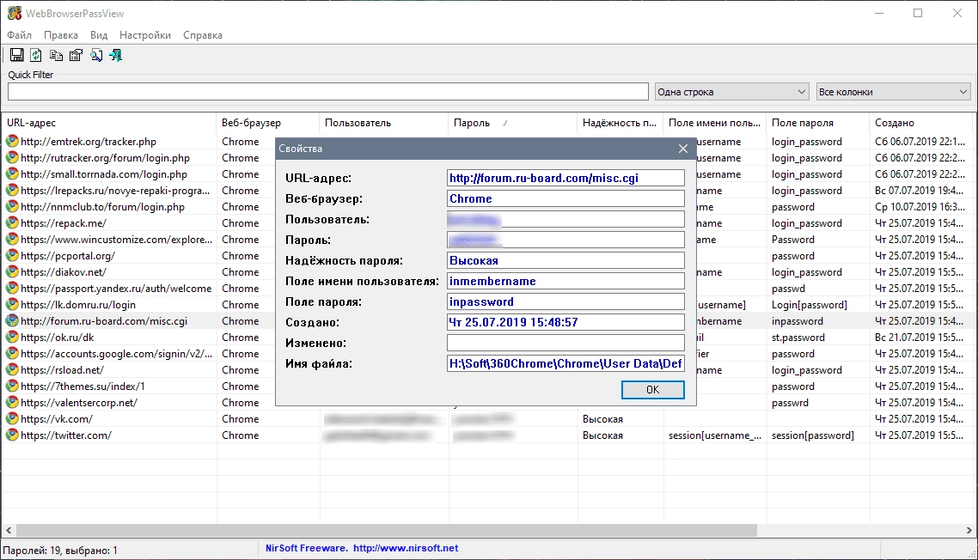
Task: Open the Настройки menu
Action: tap(144, 35)
